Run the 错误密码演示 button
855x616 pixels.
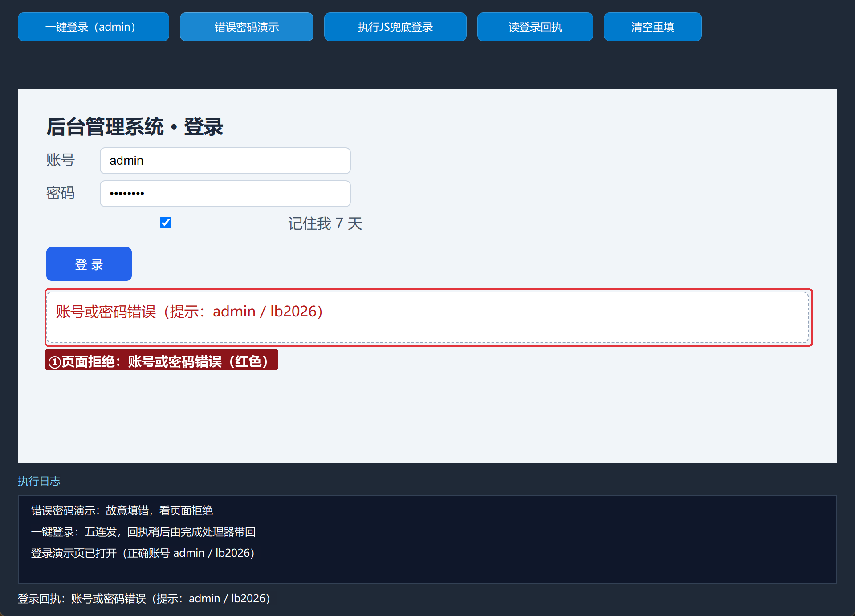tap(247, 27)
